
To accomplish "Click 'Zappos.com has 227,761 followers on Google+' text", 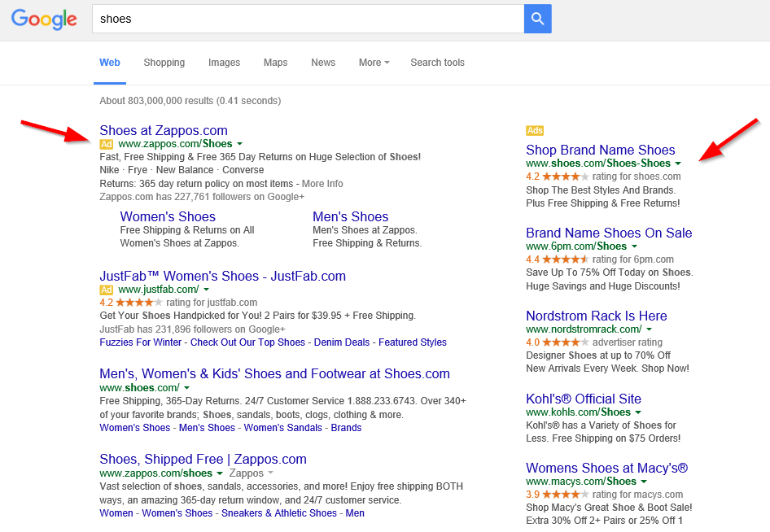I will click(x=202, y=197).
